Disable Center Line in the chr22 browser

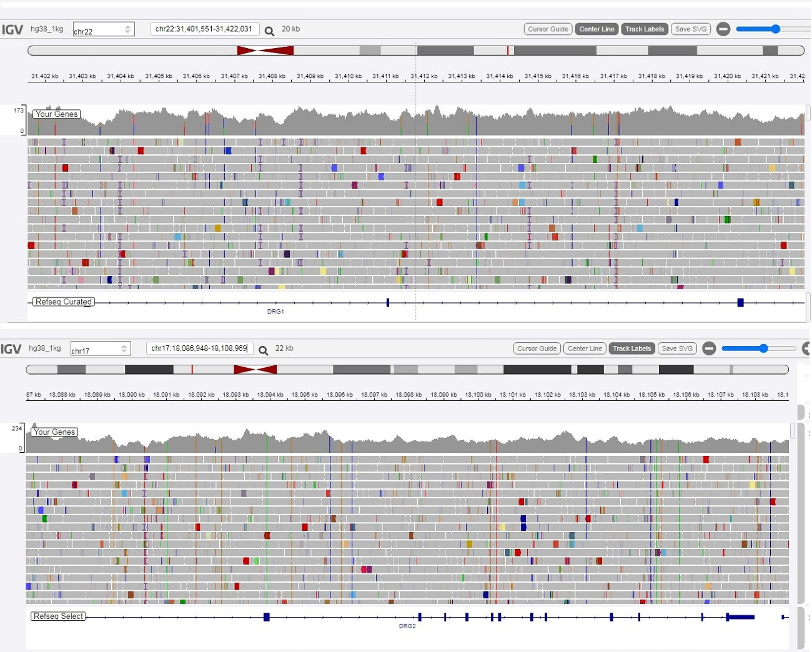pos(597,29)
